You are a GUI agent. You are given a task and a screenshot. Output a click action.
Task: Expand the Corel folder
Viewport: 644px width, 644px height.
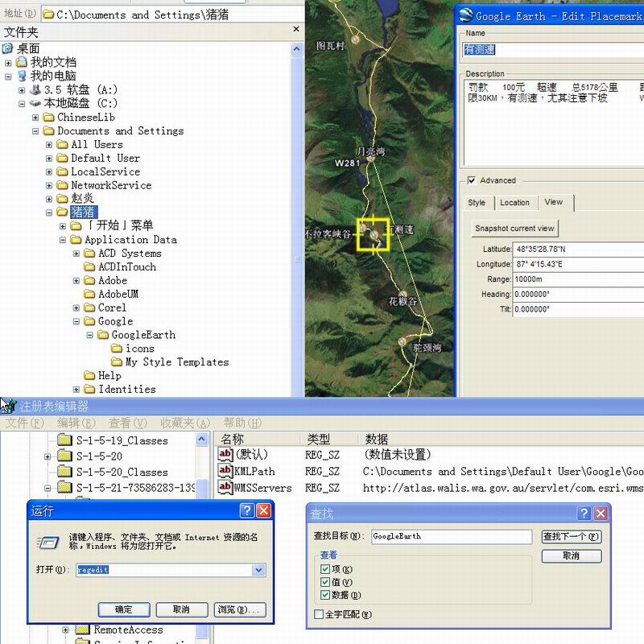point(76,308)
